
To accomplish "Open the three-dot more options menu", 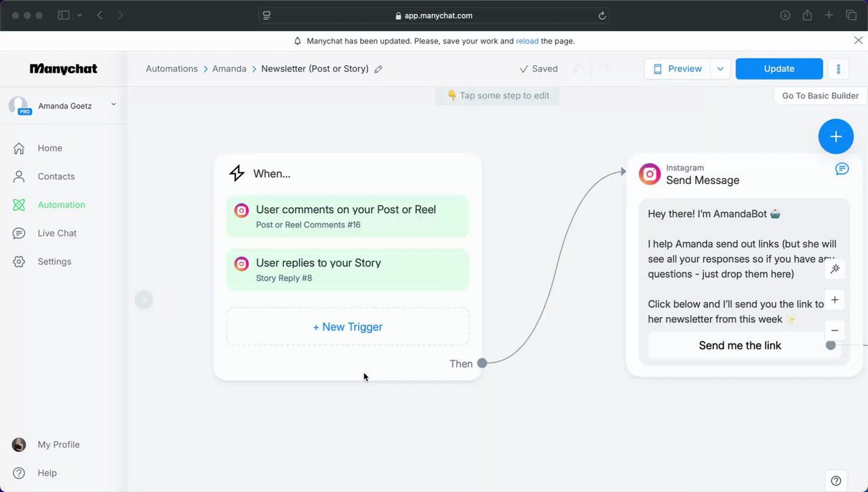I will [839, 69].
